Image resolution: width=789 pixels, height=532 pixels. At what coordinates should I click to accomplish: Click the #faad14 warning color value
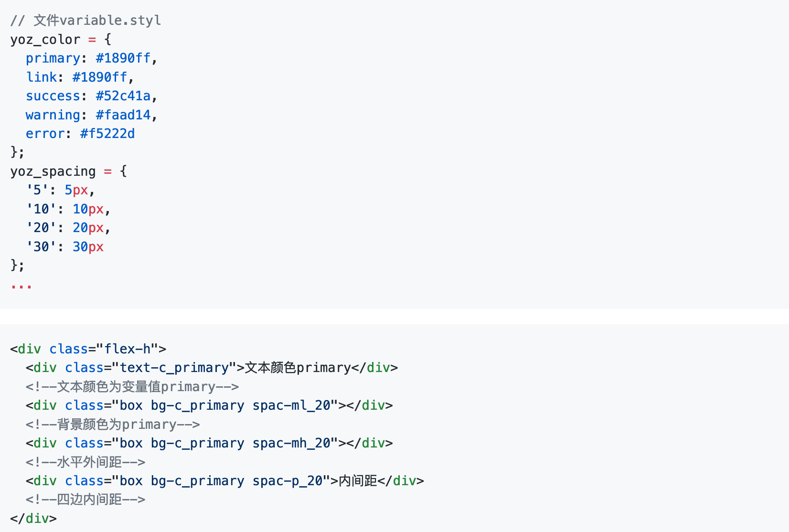(x=123, y=115)
